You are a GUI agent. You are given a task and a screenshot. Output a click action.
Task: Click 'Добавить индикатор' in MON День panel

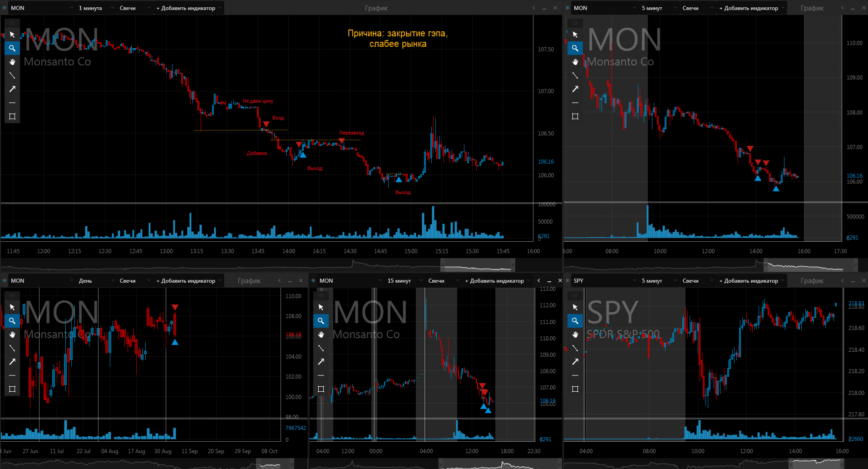pyautogui.click(x=188, y=281)
